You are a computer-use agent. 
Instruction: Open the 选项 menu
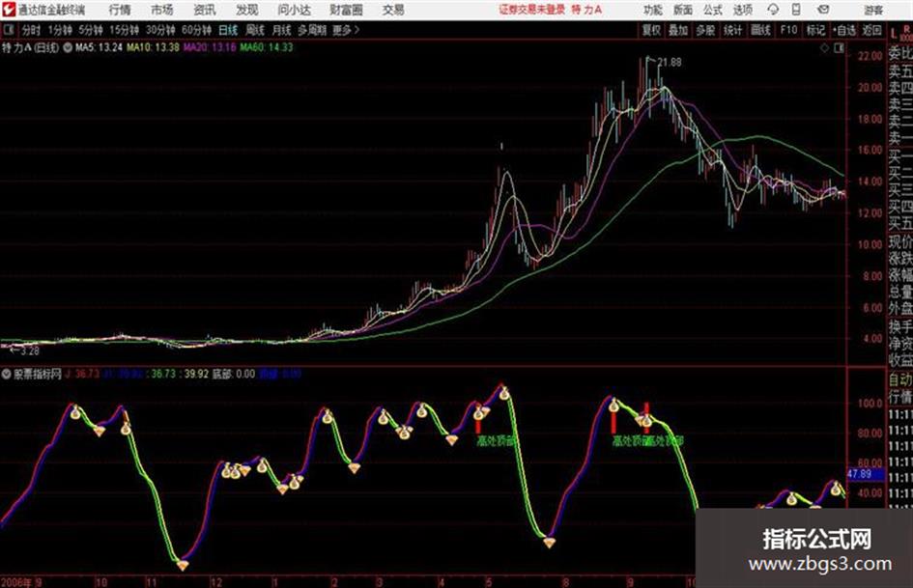tap(743, 10)
